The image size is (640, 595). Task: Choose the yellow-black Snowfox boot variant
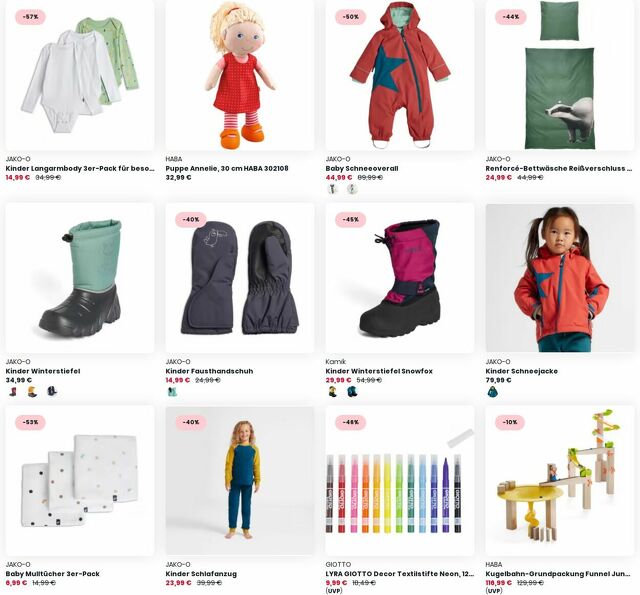(x=333, y=392)
